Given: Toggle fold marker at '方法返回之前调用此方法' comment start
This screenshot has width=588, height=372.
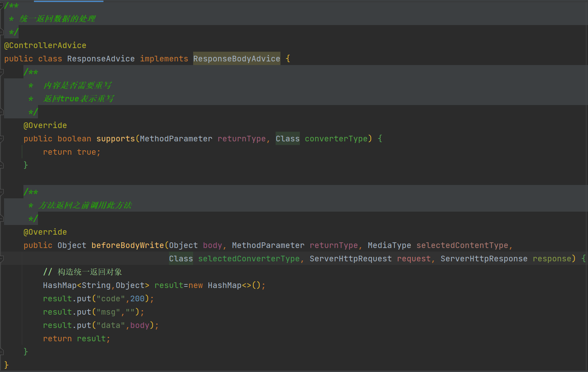Looking at the screenshot, I should (x=2, y=192).
